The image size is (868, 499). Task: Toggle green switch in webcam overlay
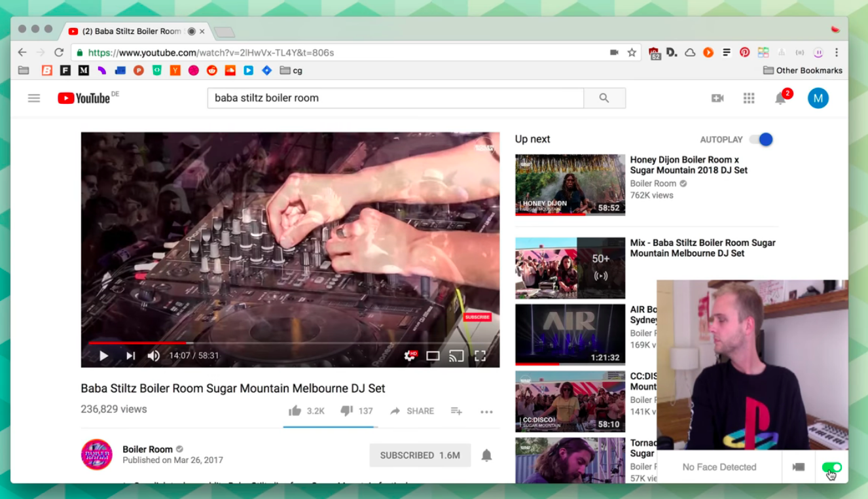click(x=832, y=467)
